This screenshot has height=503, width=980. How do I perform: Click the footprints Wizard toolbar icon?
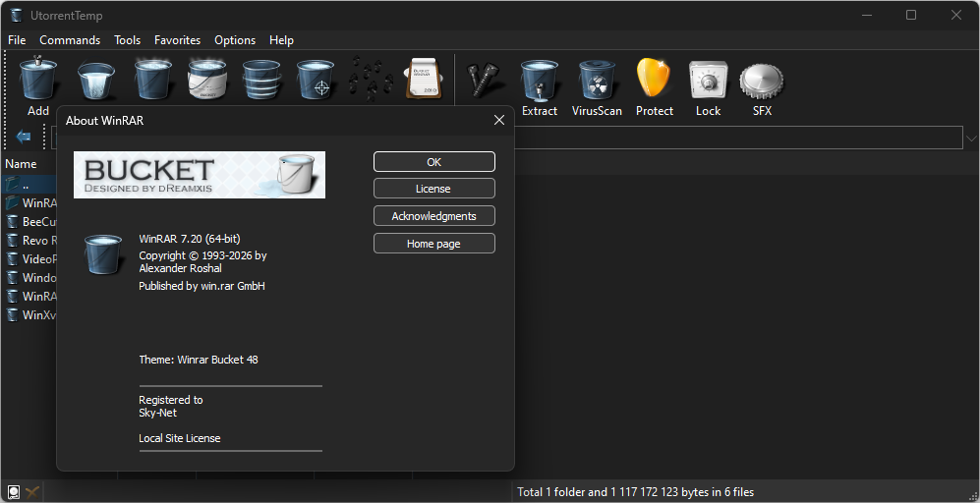pyautogui.click(x=371, y=79)
